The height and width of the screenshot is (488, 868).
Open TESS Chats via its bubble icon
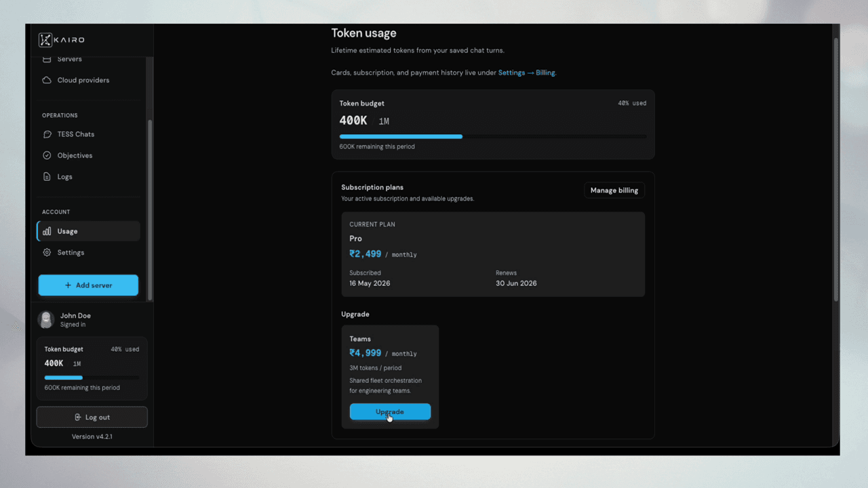point(47,134)
